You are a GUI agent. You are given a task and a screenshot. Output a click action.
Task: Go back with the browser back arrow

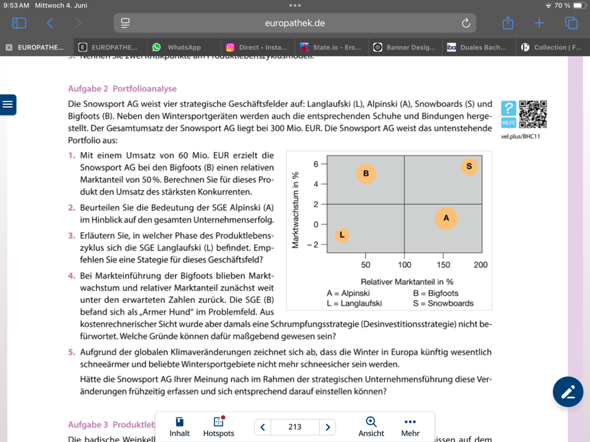(x=50, y=23)
